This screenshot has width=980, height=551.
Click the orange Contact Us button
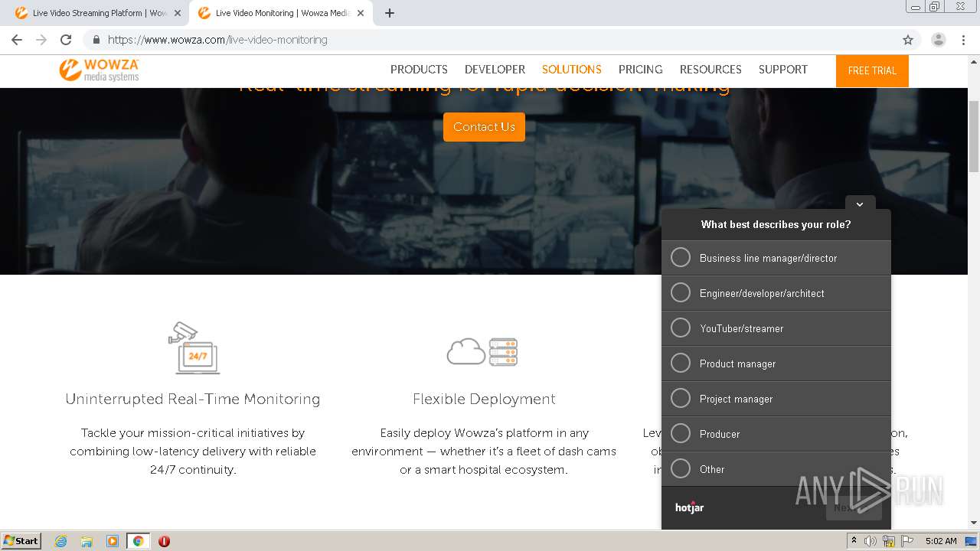pos(484,127)
